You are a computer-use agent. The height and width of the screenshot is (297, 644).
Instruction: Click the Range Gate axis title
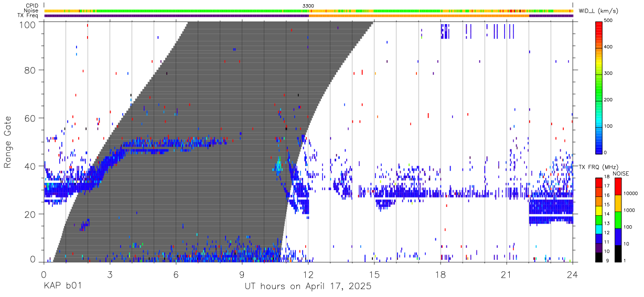8,142
